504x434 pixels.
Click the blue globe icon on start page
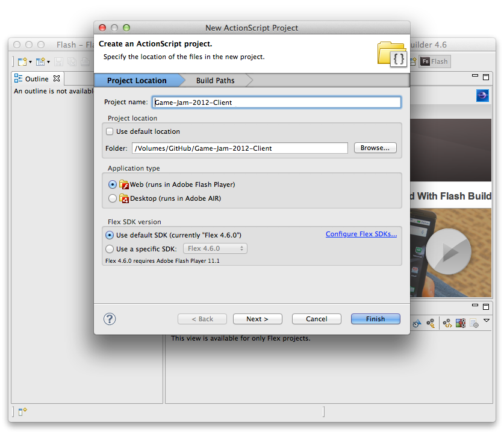tap(482, 96)
